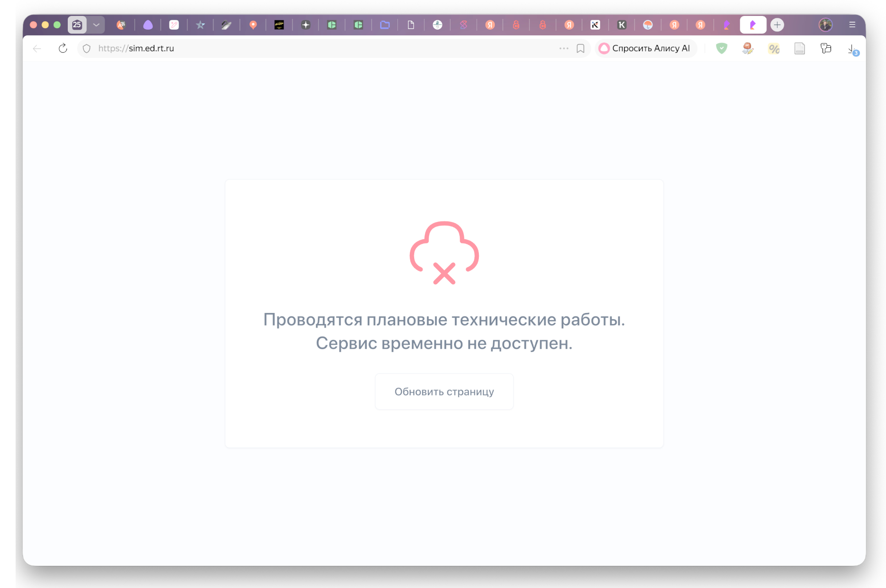This screenshot has width=886, height=588.
Task: Click the user profile avatar
Action: (825, 25)
